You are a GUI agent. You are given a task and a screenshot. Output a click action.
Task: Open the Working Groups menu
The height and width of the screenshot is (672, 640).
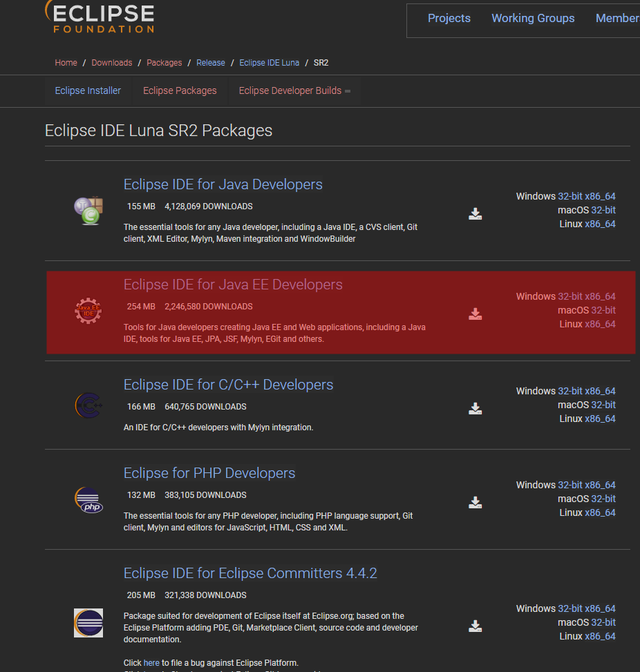(533, 18)
